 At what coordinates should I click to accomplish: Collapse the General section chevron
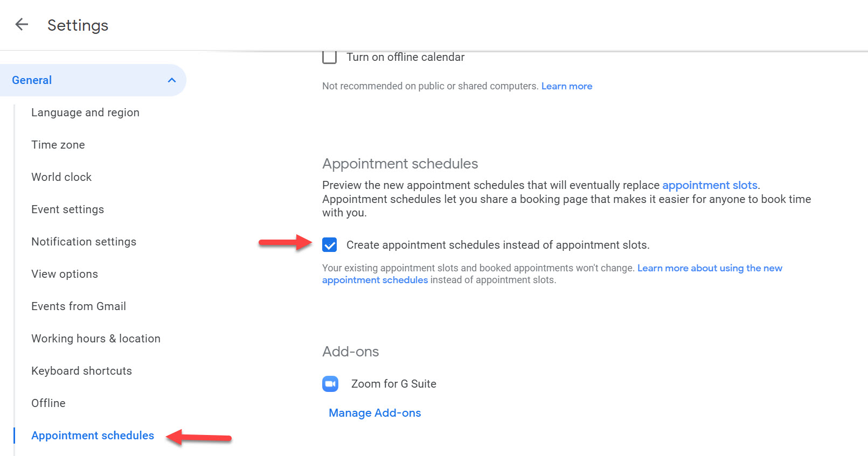coord(172,80)
